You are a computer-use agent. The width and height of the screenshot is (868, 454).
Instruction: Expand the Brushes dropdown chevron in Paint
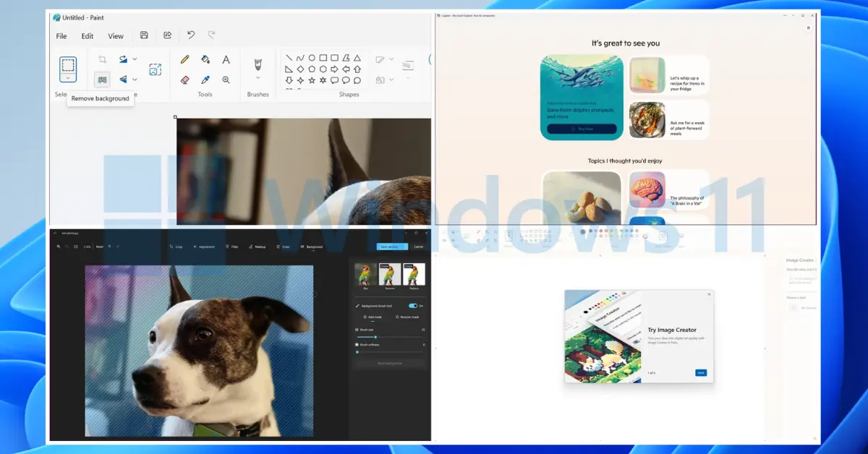pos(258,79)
